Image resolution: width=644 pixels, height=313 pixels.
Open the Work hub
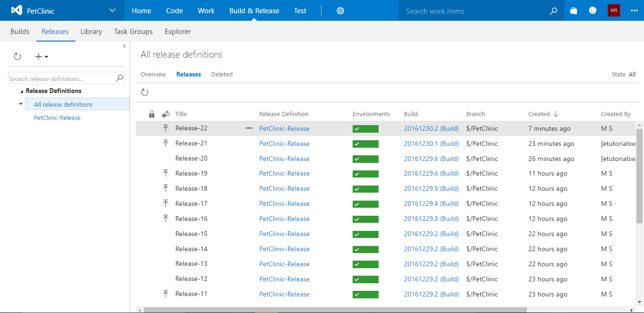206,10
